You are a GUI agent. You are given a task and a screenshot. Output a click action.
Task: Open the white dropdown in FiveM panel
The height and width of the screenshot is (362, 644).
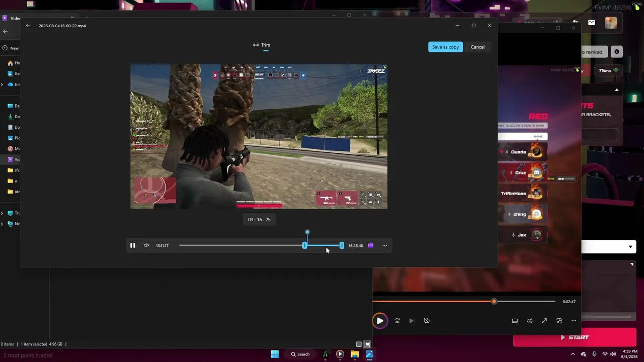608,247
